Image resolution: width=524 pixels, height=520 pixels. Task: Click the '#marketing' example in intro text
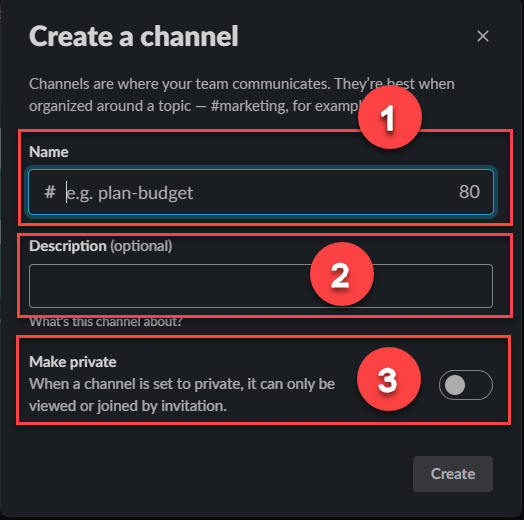click(249, 106)
